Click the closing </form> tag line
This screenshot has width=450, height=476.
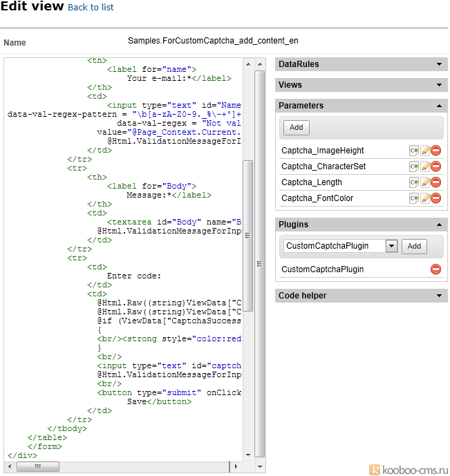(45, 446)
